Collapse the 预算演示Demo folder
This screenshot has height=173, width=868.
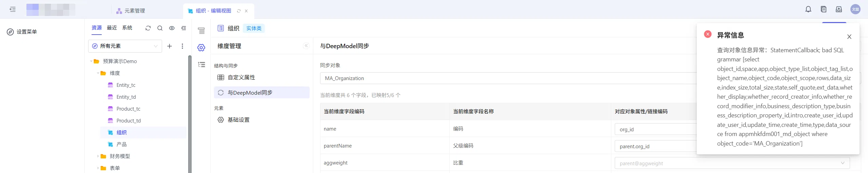[91, 61]
